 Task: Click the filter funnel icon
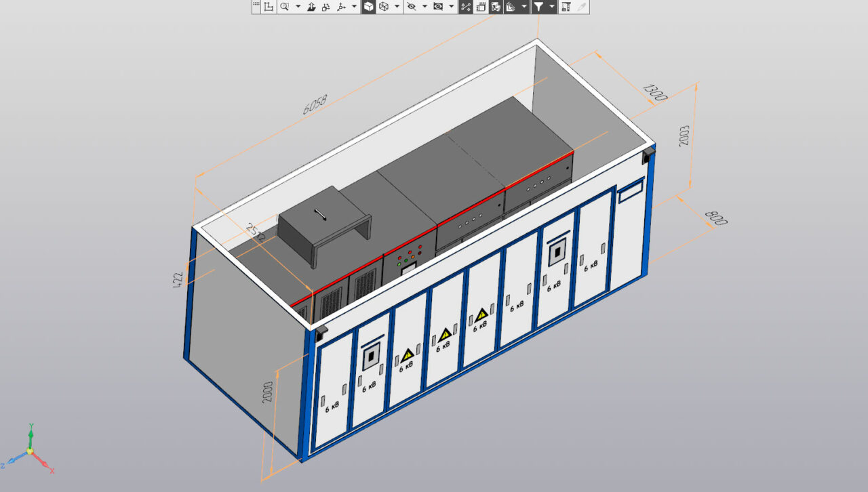click(x=538, y=7)
